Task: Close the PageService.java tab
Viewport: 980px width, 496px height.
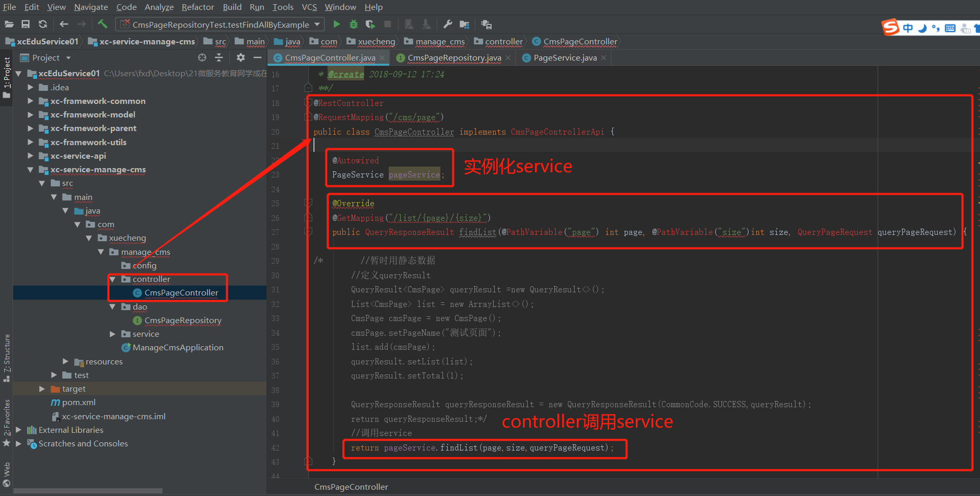Action: pyautogui.click(x=603, y=58)
